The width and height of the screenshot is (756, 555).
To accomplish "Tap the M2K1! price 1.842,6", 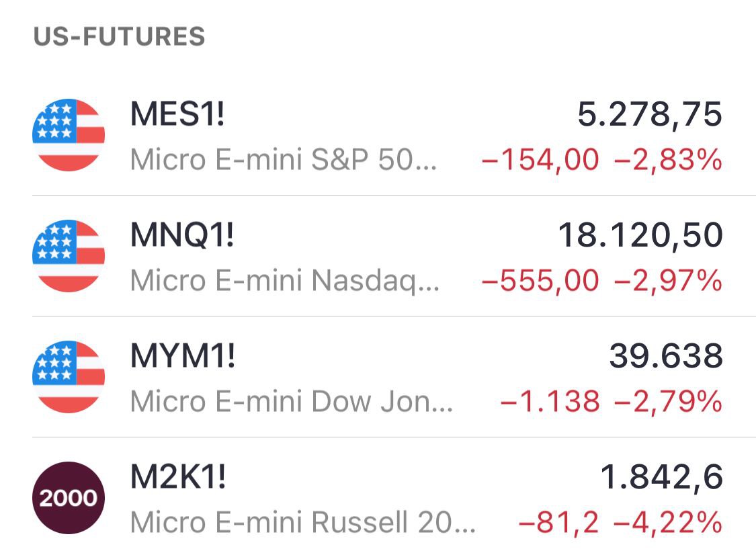I will [661, 478].
